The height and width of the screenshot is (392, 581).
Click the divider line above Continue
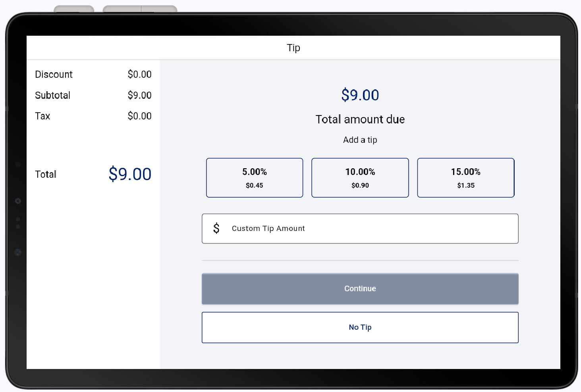[x=360, y=260]
